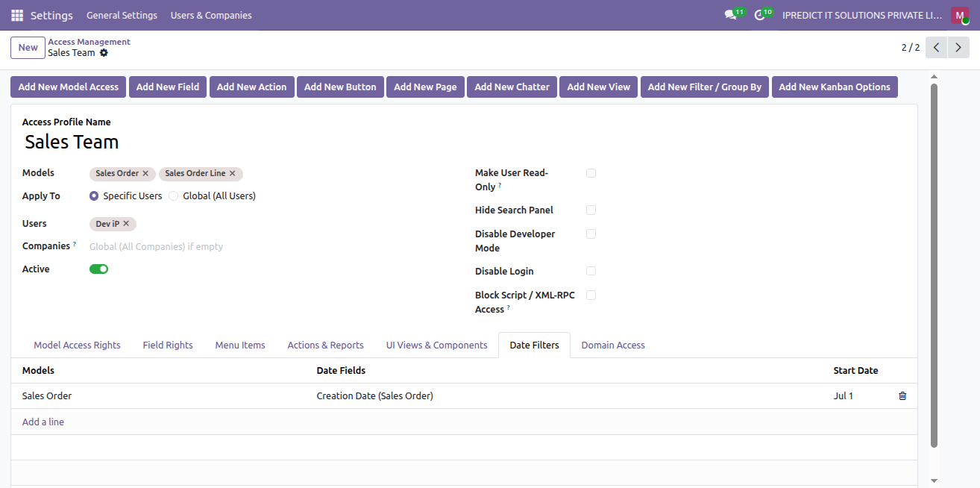
Task: Check the Make User Read-Only checkbox
Action: tap(591, 173)
